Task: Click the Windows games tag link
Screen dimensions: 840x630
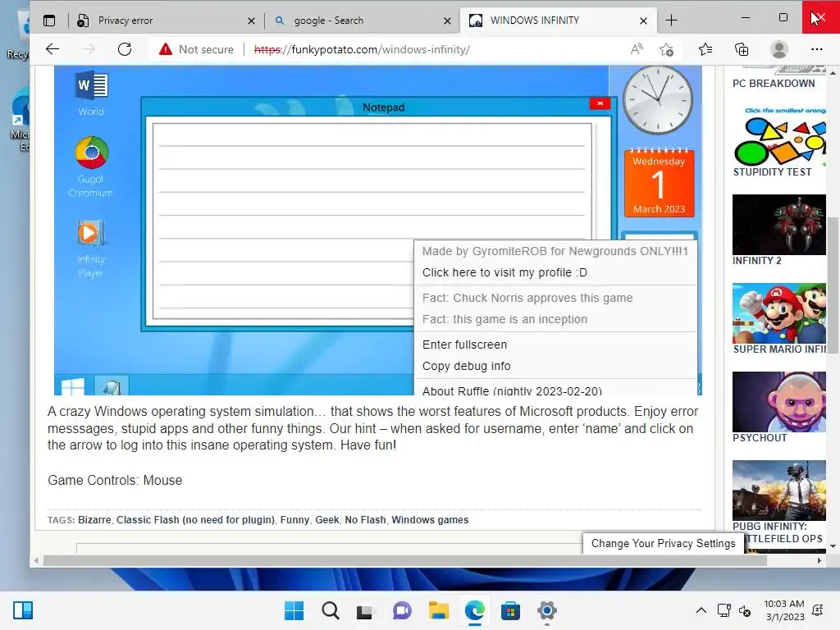Action: [430, 519]
